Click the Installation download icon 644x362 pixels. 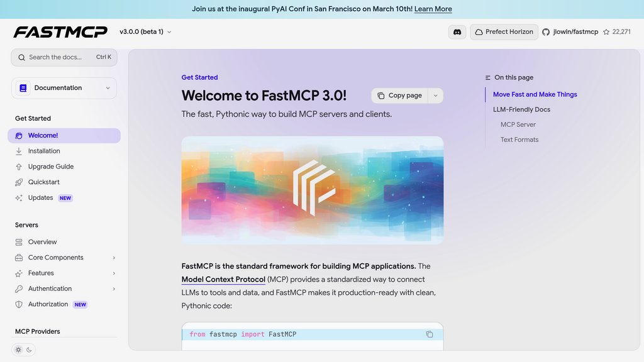tap(19, 151)
